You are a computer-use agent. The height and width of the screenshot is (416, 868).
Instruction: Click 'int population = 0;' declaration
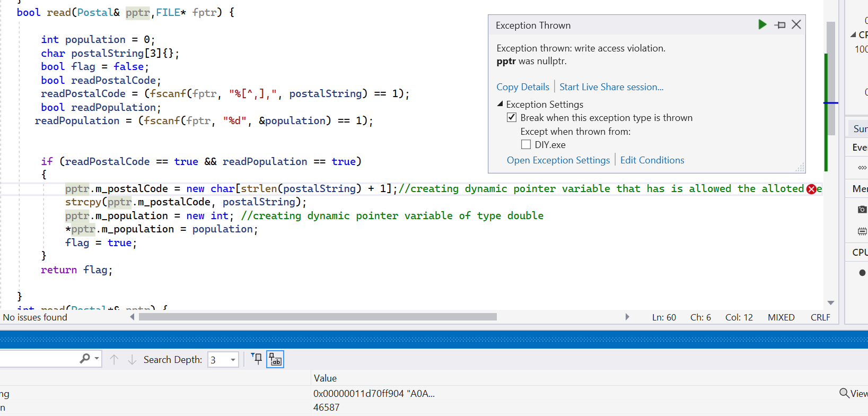(x=98, y=40)
